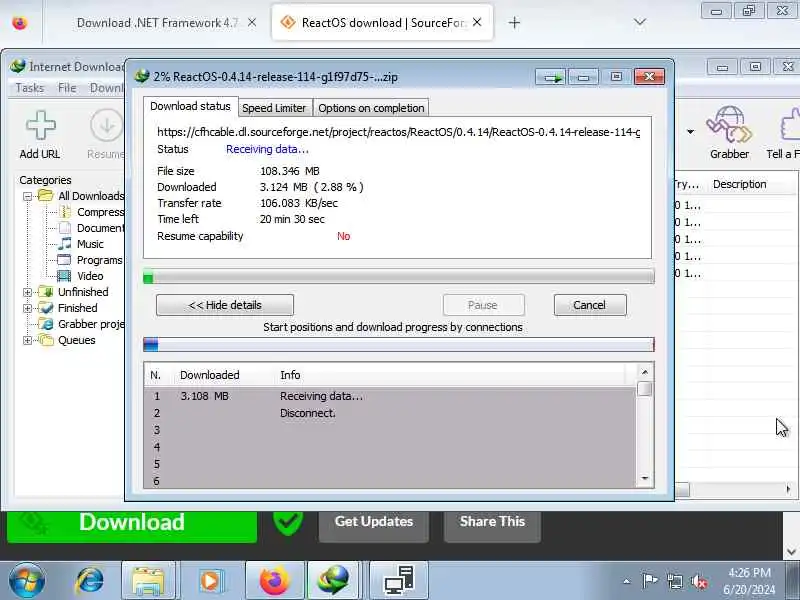800x600 pixels.
Task: Select connection row 1 Receiving data
Action: 390,396
